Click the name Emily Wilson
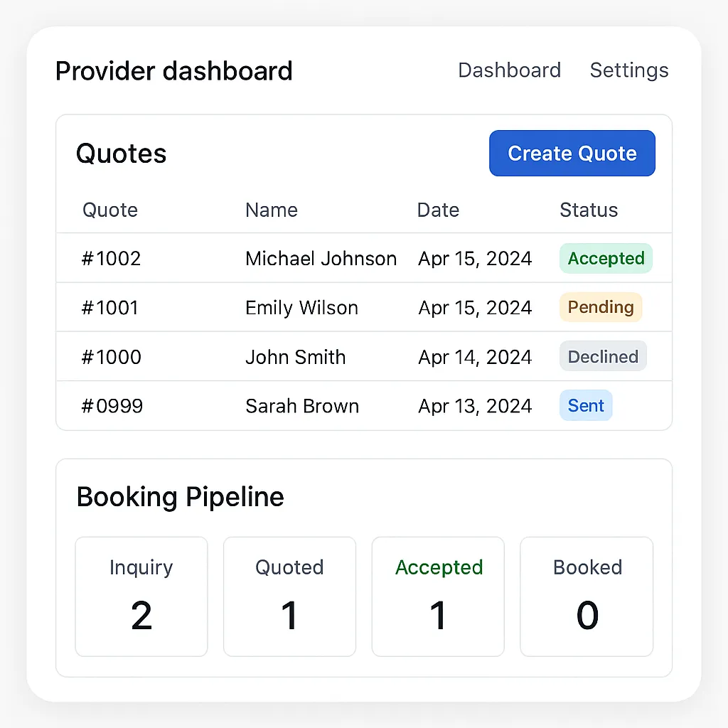Screen dimensions: 728x728 point(301,308)
